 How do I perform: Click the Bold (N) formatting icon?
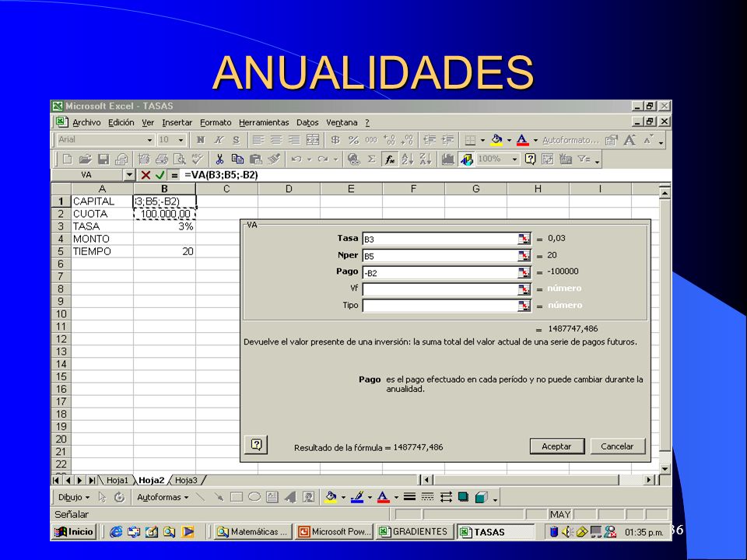pos(201,140)
